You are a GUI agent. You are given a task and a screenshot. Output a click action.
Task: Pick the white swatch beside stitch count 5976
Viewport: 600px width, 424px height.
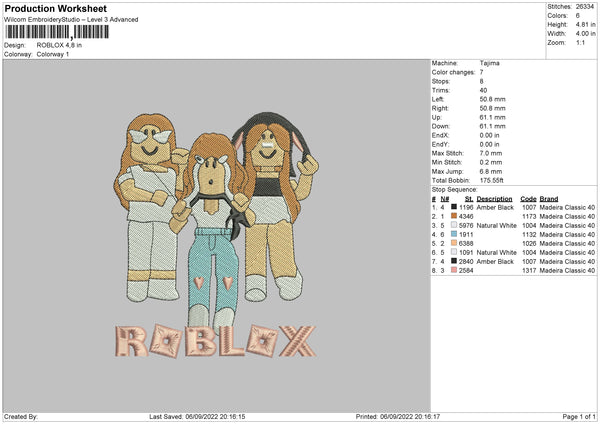coord(454,225)
